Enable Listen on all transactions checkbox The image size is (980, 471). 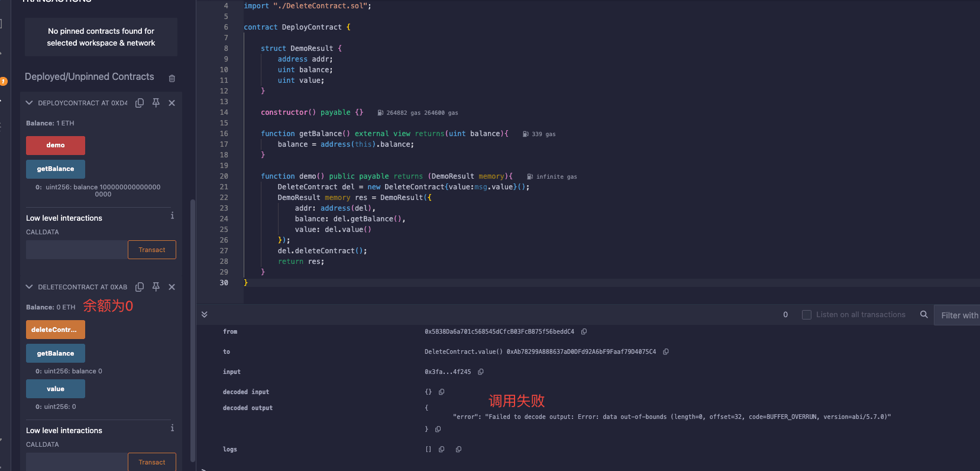[807, 315]
